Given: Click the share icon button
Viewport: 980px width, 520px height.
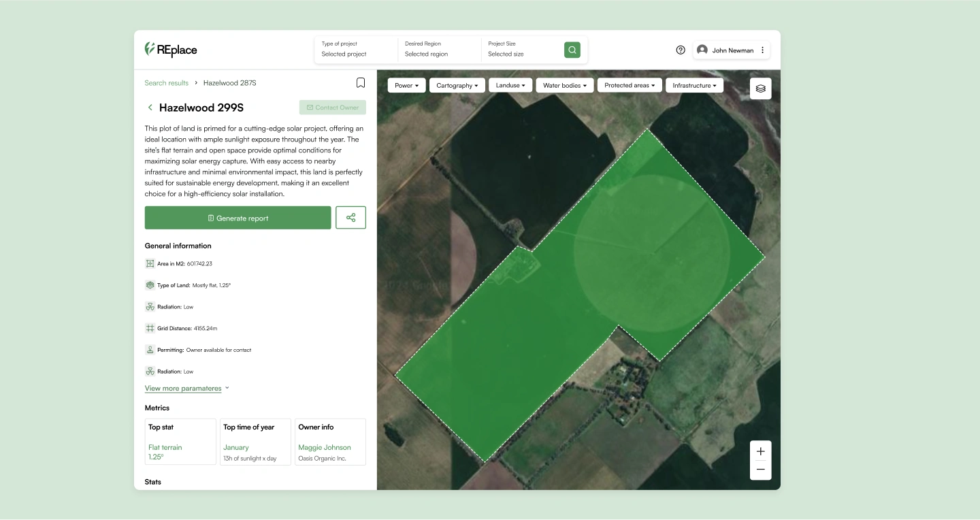Looking at the screenshot, I should (x=350, y=218).
